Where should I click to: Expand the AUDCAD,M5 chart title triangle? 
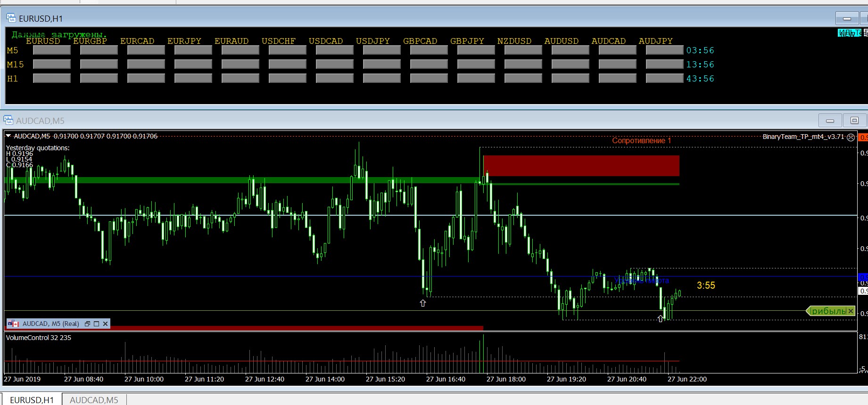(x=8, y=136)
